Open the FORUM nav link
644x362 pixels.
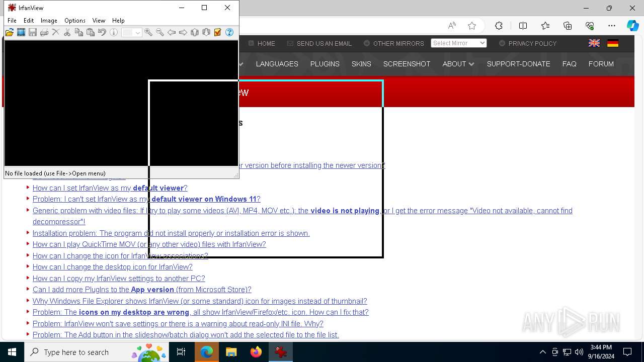click(x=601, y=64)
